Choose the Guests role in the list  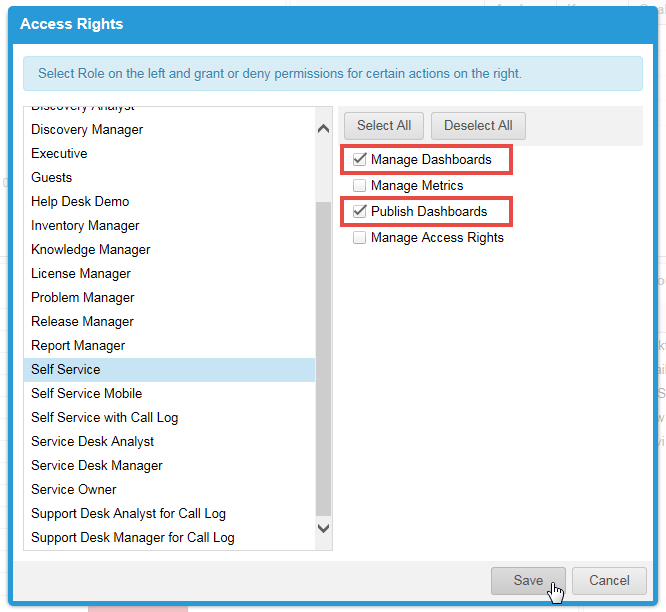52,178
